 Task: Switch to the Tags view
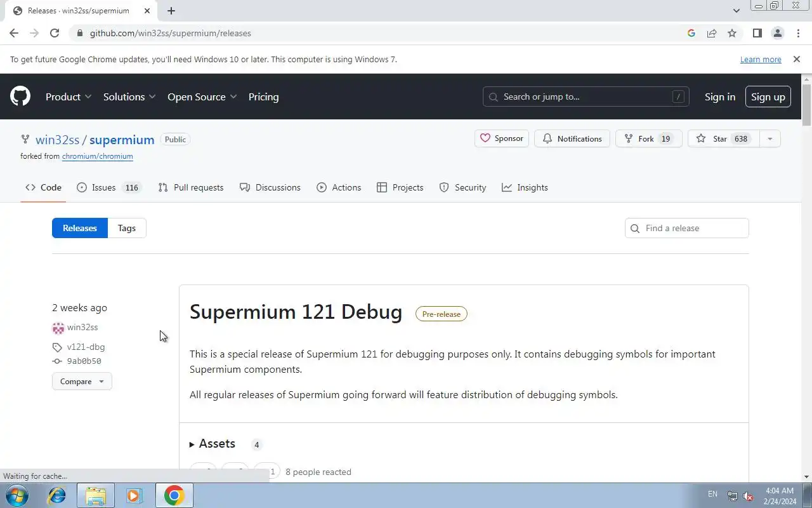[127, 228]
